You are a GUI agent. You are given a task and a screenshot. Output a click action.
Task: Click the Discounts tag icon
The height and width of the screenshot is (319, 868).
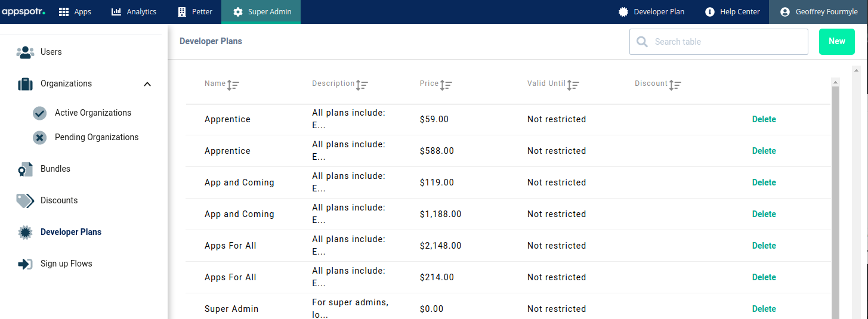coord(25,201)
